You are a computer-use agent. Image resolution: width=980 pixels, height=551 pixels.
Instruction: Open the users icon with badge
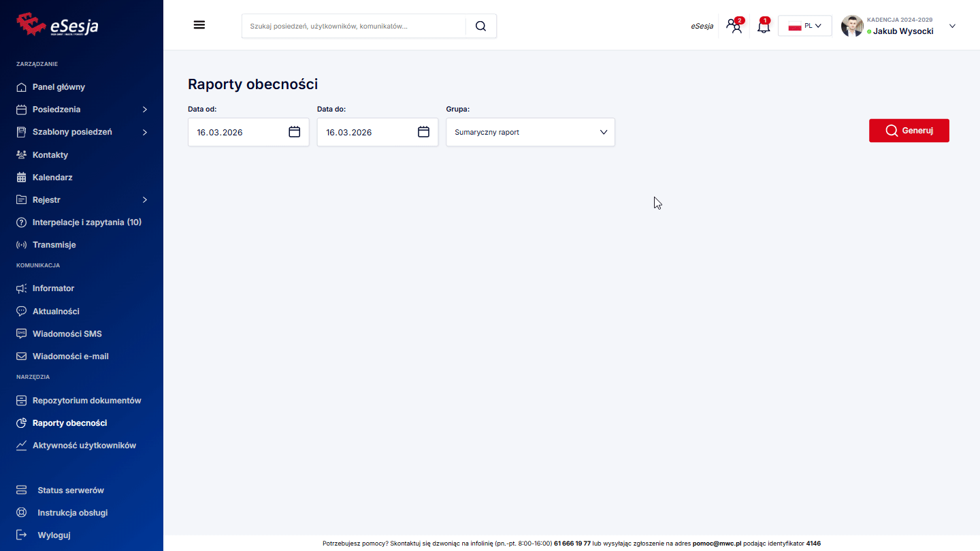(734, 27)
